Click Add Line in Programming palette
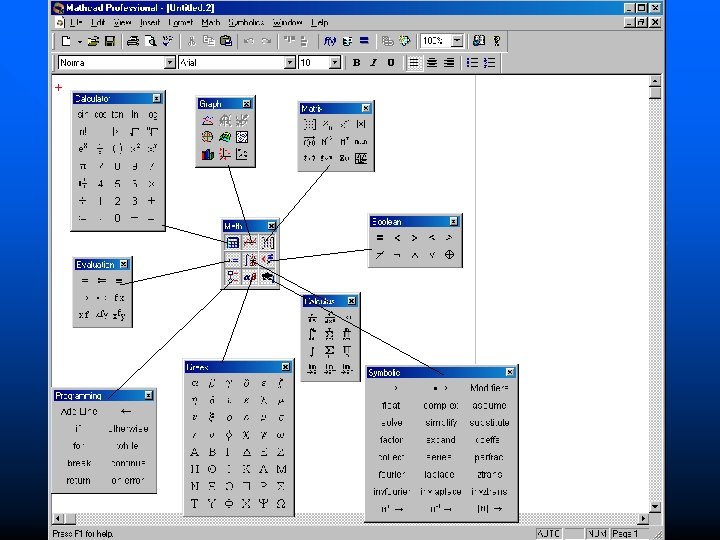720x540 pixels. pyautogui.click(x=79, y=411)
